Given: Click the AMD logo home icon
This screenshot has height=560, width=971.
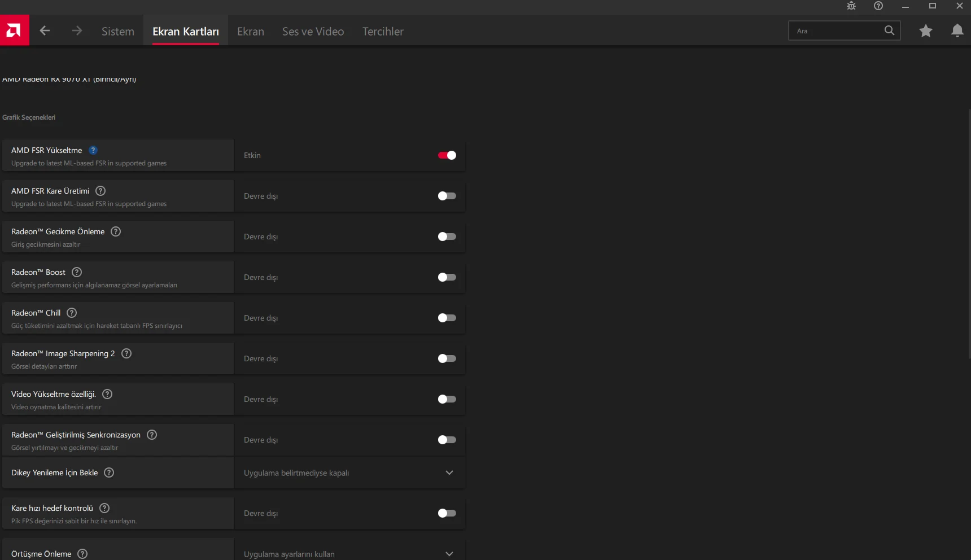Looking at the screenshot, I should (x=14, y=30).
